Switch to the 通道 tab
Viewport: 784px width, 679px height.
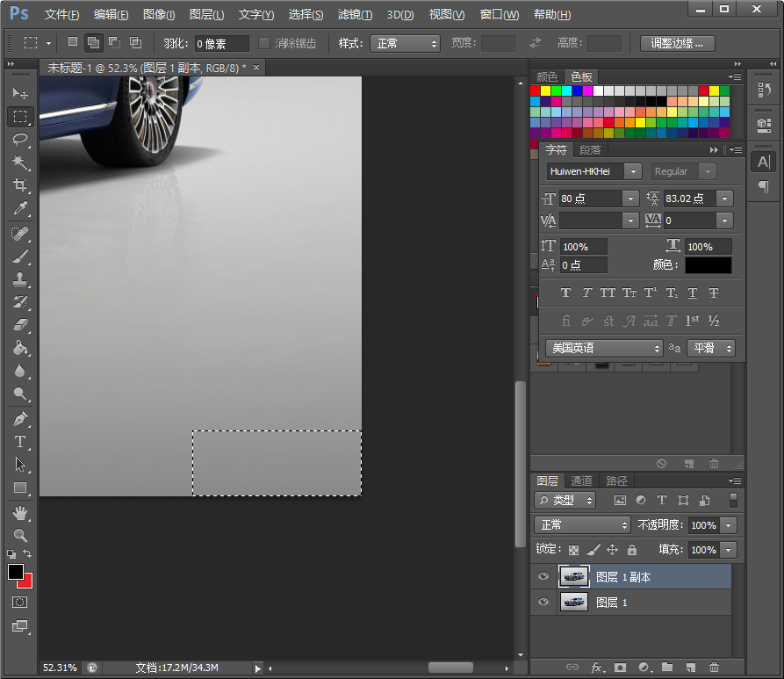tap(581, 480)
